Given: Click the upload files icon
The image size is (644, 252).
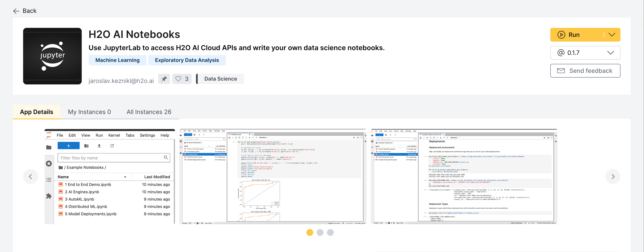Looking at the screenshot, I should (x=99, y=146).
